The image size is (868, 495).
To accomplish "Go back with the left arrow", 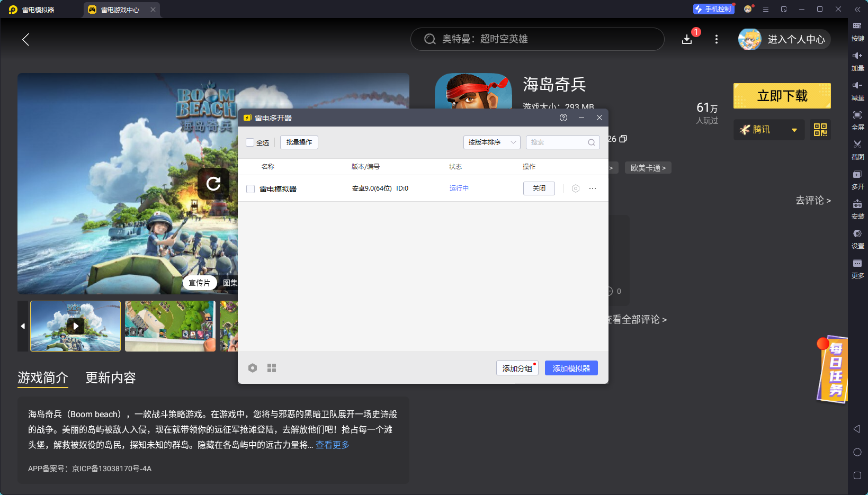I will click(x=25, y=39).
